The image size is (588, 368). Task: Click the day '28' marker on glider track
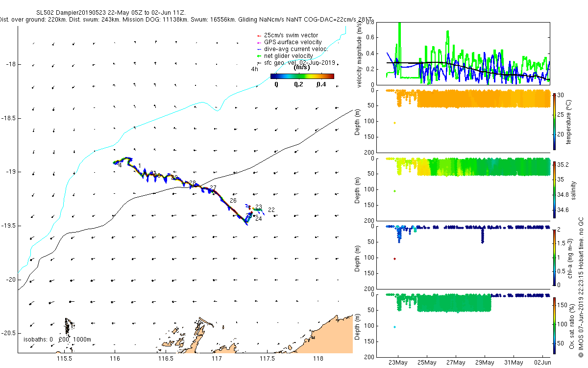(x=192, y=183)
